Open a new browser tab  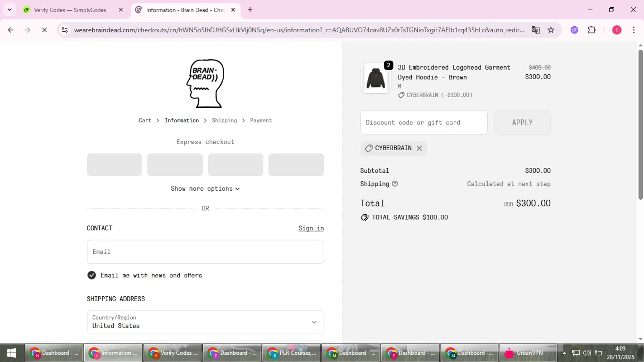(x=250, y=10)
